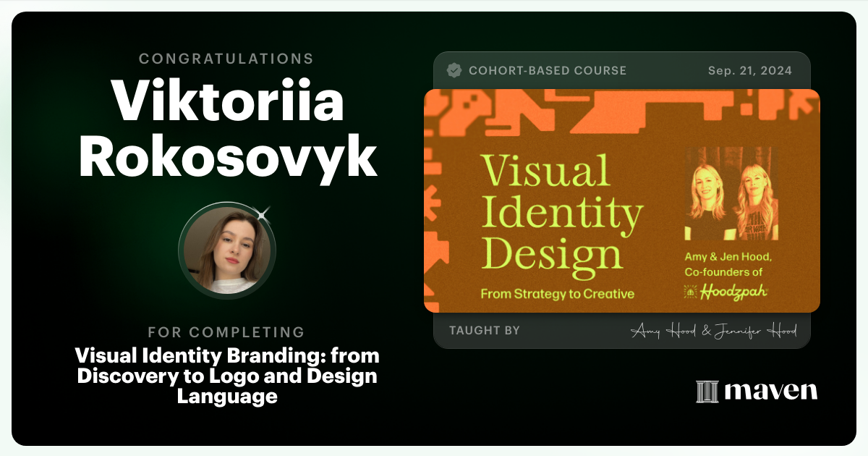Expand the course card header
868x456 pixels.
point(622,70)
